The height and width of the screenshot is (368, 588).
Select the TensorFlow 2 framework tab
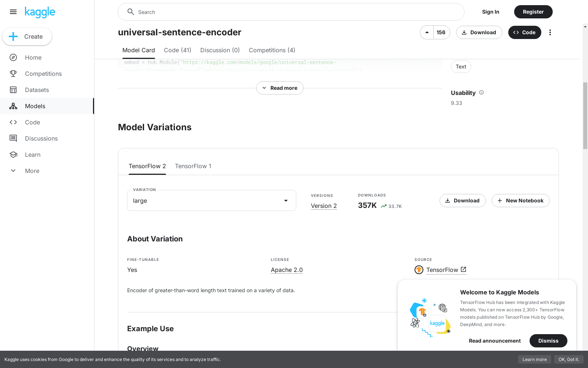(147, 166)
